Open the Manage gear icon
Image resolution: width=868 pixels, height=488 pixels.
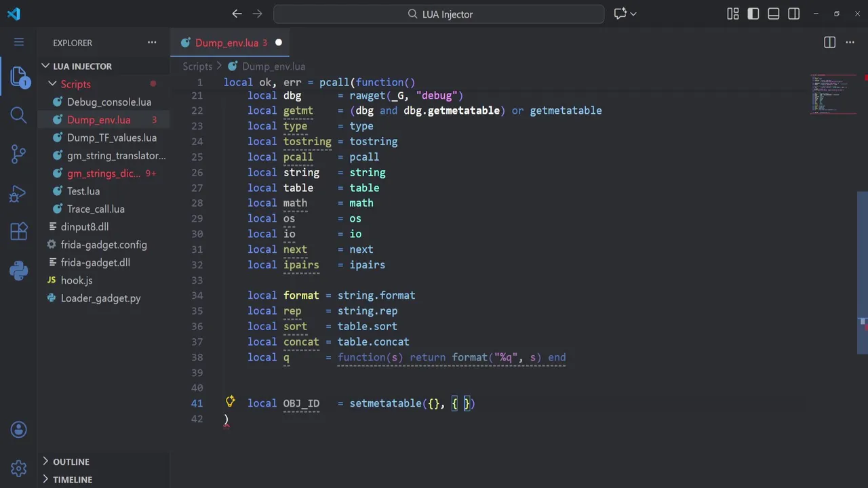coord(19,468)
